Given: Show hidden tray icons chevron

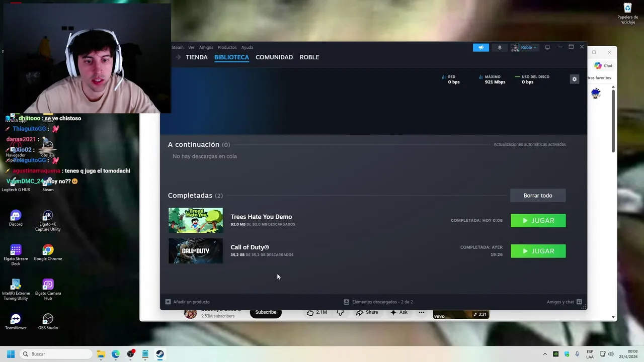Looking at the screenshot, I should click(545, 354).
